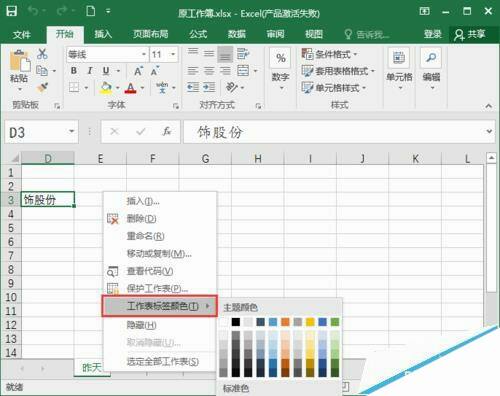Viewport: 500px width, 396px height.
Task: Choose 选定全部工作表(S) menu entry
Action: (x=160, y=361)
